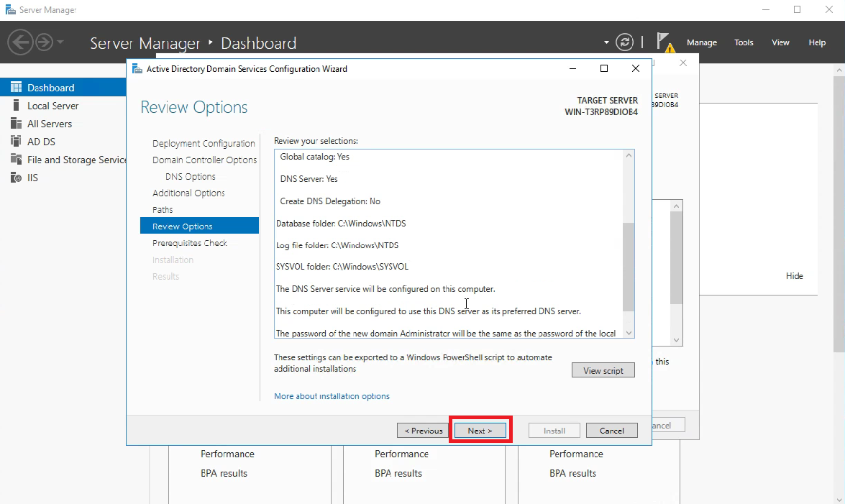Image resolution: width=845 pixels, height=504 pixels.
Task: Click the down arrow of the review scrollbar
Action: coord(628,333)
